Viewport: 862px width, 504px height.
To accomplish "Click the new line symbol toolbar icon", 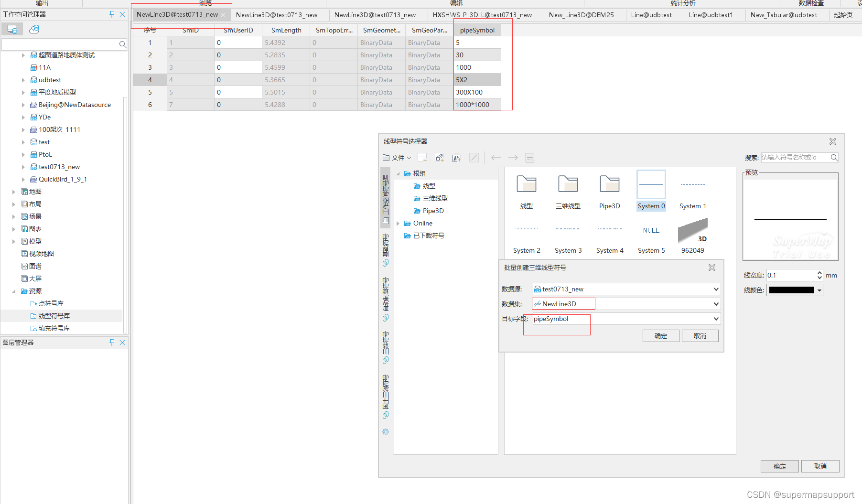I will click(422, 158).
